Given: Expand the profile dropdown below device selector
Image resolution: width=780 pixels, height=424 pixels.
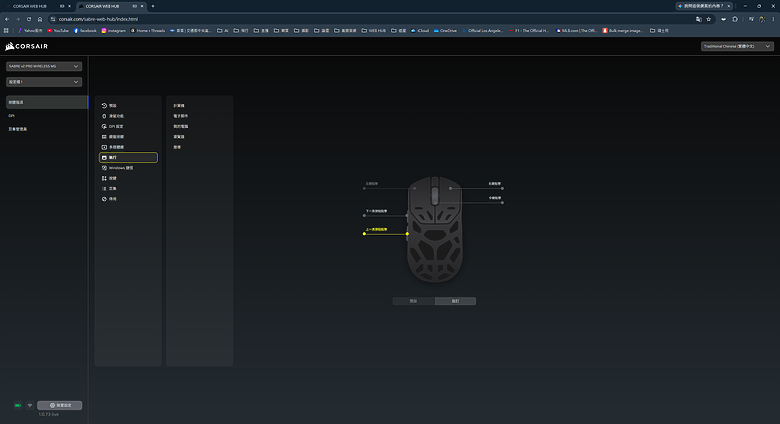Looking at the screenshot, I should pyautogui.click(x=44, y=82).
